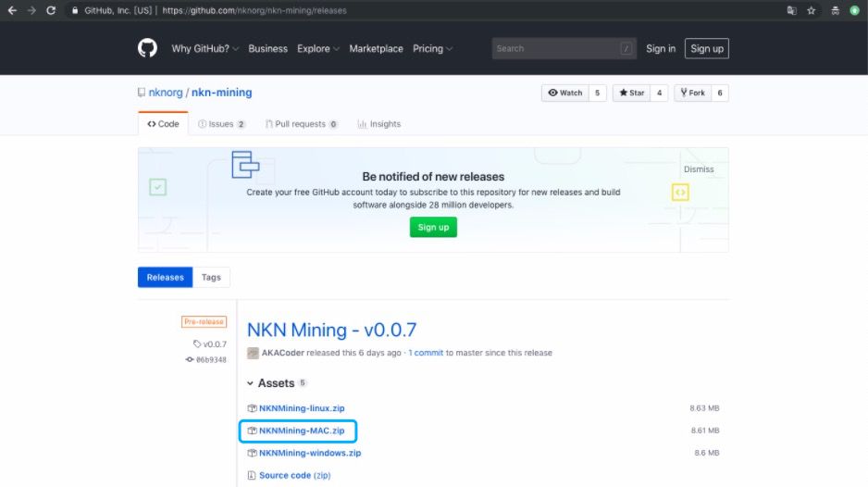Star the nkn-mining repository
This screenshot has width=868, height=487.
(632, 94)
